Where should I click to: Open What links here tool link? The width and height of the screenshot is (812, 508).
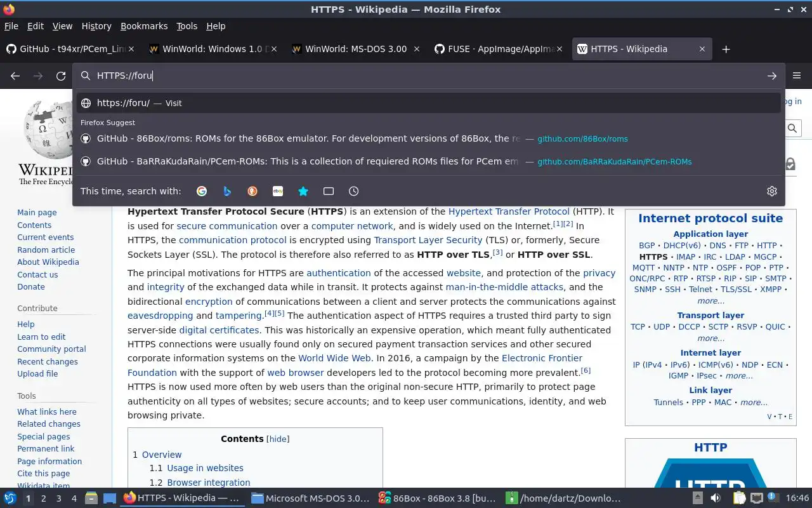[x=47, y=411]
